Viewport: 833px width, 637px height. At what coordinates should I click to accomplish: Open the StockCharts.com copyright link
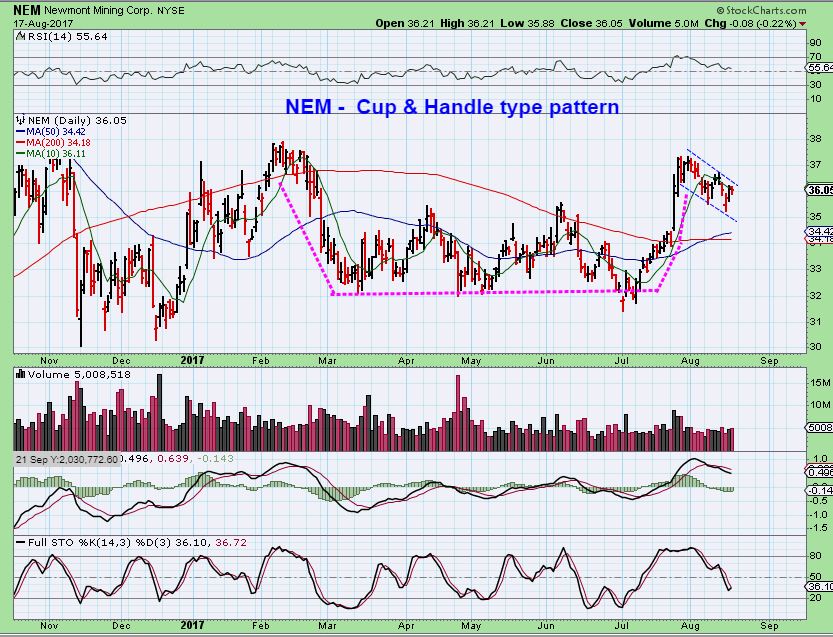pos(761,10)
